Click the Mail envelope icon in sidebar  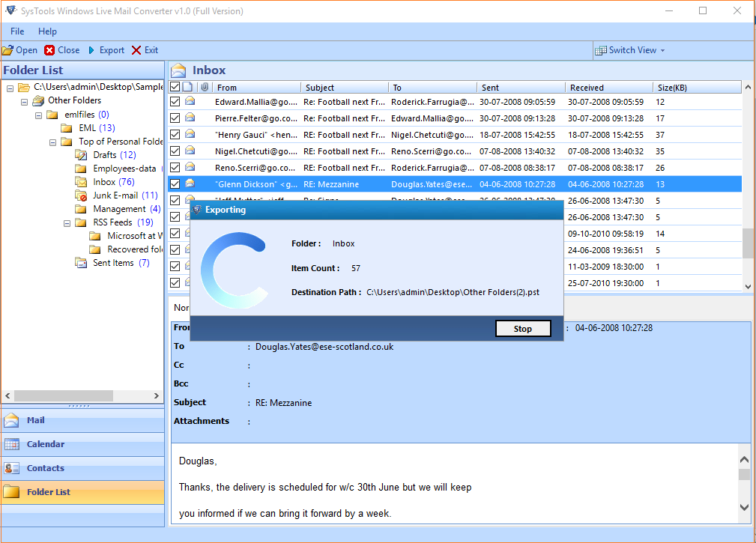tap(11, 420)
